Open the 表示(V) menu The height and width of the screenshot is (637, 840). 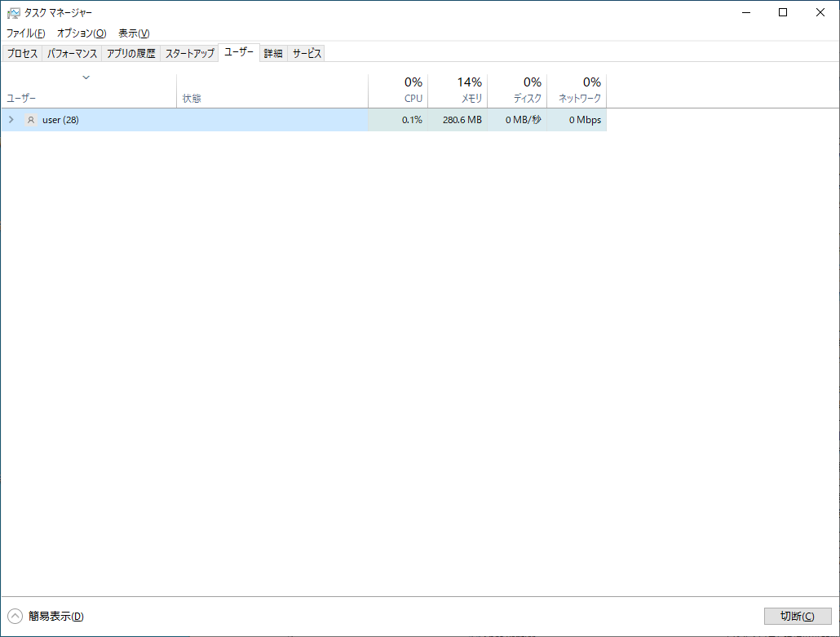pyautogui.click(x=134, y=33)
